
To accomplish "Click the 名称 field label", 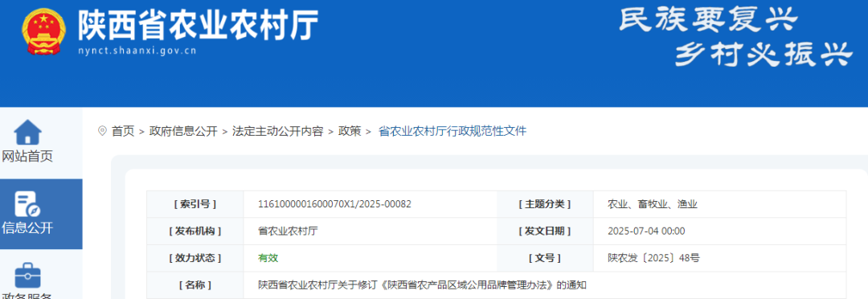I will [x=194, y=285].
